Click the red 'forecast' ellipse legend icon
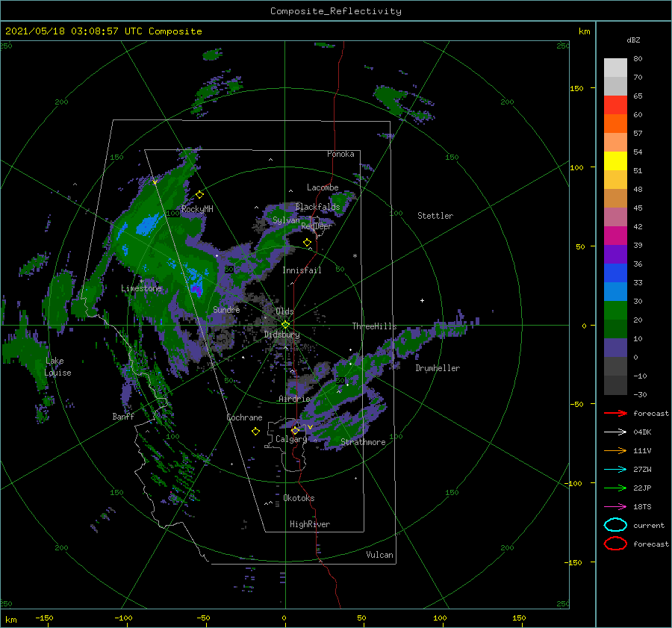The image size is (672, 628). (615, 544)
